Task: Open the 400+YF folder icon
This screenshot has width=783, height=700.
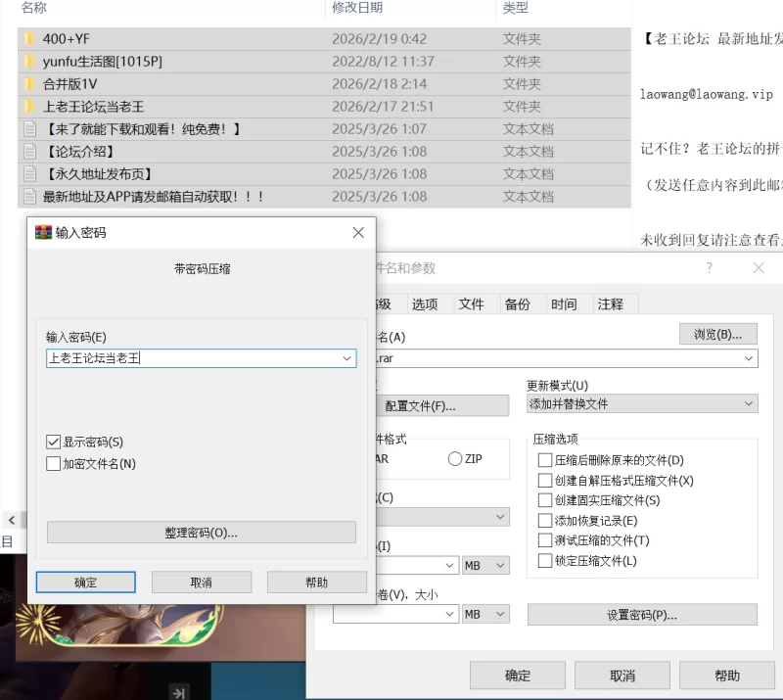Action: 29,38
